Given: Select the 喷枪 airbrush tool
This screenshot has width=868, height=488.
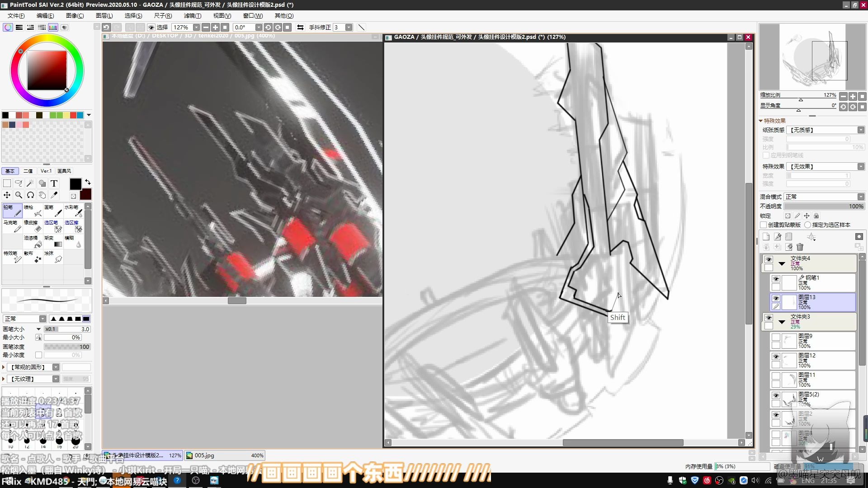Looking at the screenshot, I should [33, 211].
